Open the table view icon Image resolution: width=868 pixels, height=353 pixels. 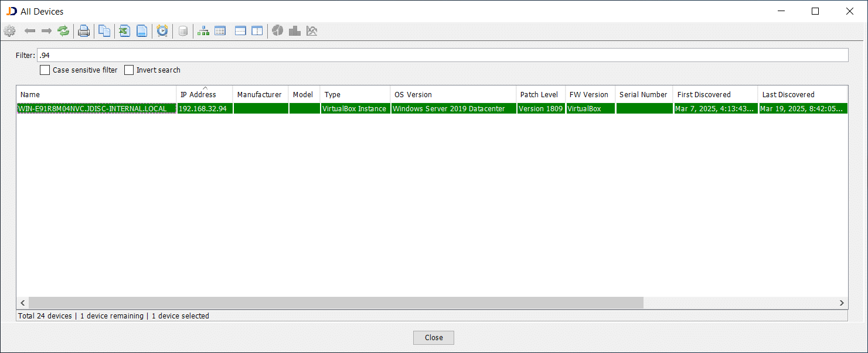[x=220, y=30]
